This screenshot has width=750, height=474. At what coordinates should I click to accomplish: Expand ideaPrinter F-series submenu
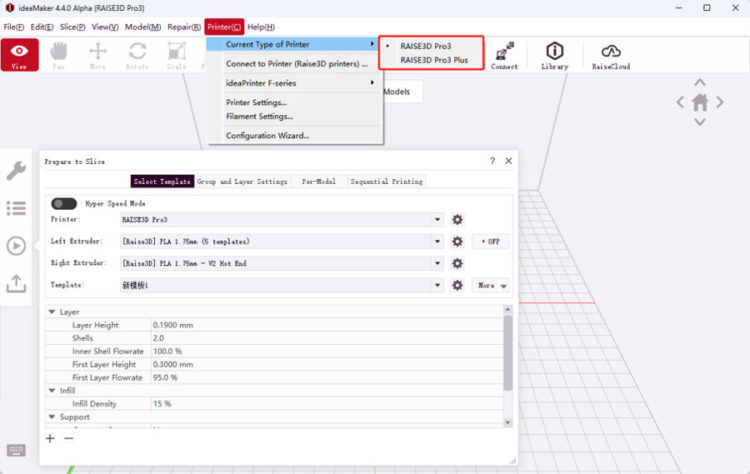(x=295, y=83)
